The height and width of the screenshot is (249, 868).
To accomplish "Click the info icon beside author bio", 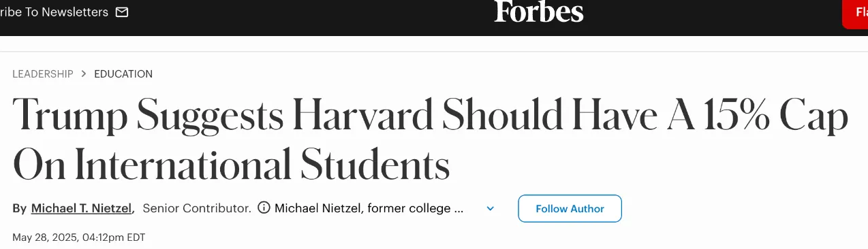I will coord(264,208).
